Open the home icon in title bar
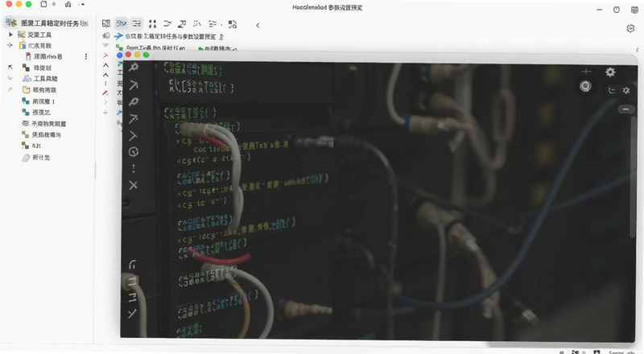Viewport: 644px width, 354px height. click(x=68, y=4)
